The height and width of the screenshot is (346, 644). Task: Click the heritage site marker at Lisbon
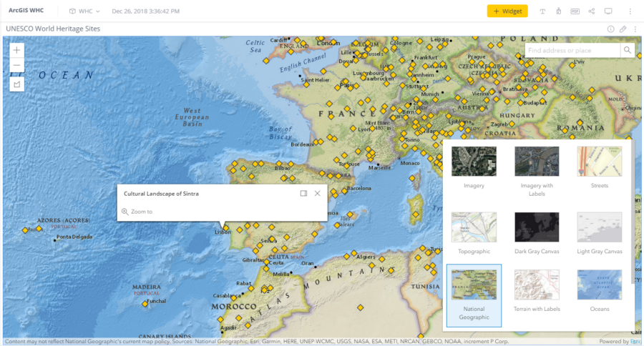[226, 228]
